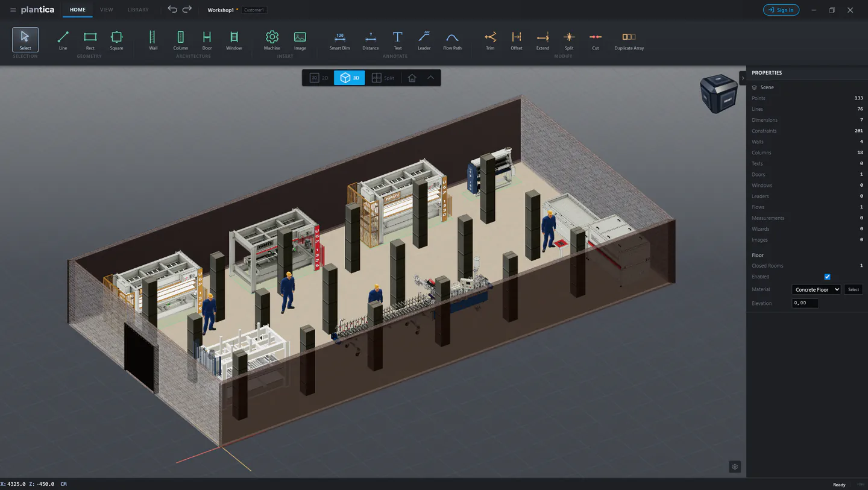The width and height of the screenshot is (868, 490).
Task: Activate the Smart Dim tool
Action: (339, 40)
